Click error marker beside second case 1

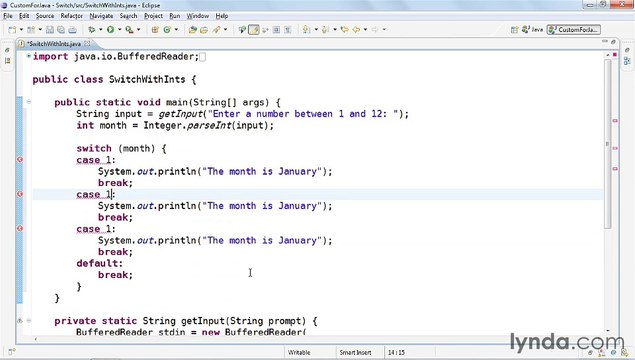pyautogui.click(x=19, y=194)
